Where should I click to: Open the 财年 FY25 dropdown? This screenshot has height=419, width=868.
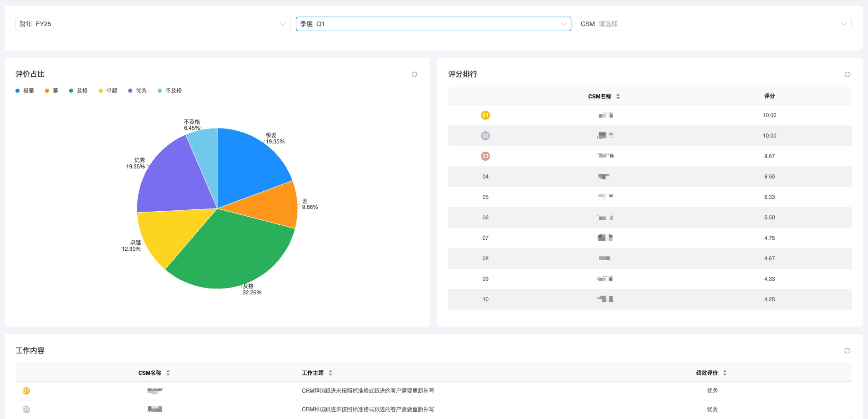(x=153, y=24)
